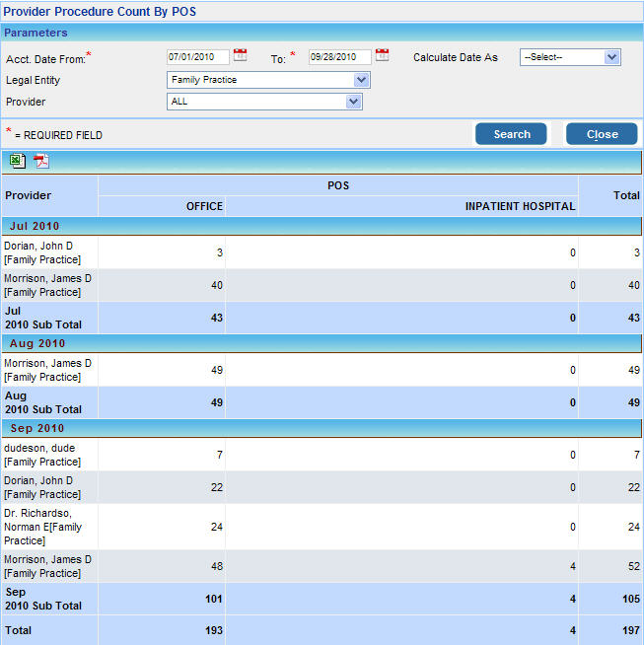Click the Close button
The width and height of the screenshot is (644, 645).
tap(602, 134)
